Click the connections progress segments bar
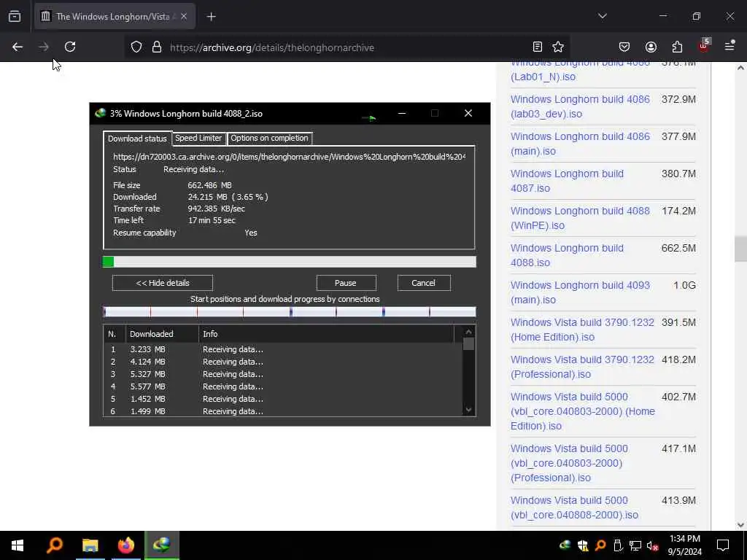 [289, 312]
